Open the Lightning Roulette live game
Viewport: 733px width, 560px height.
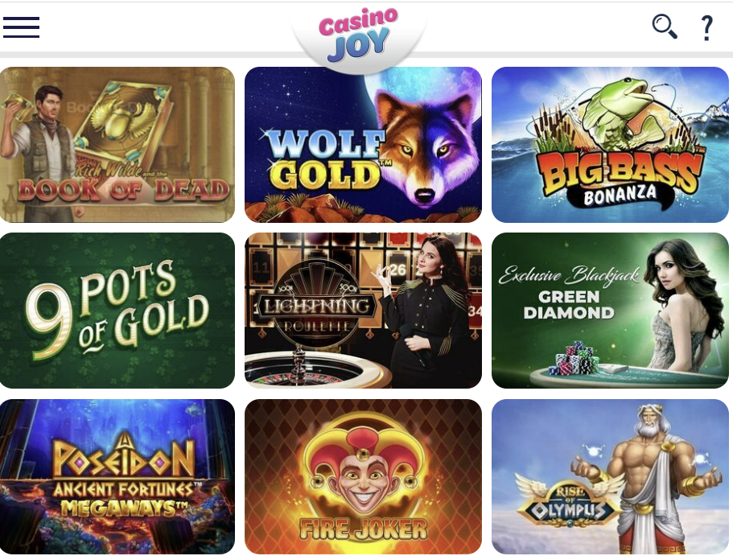363,311
